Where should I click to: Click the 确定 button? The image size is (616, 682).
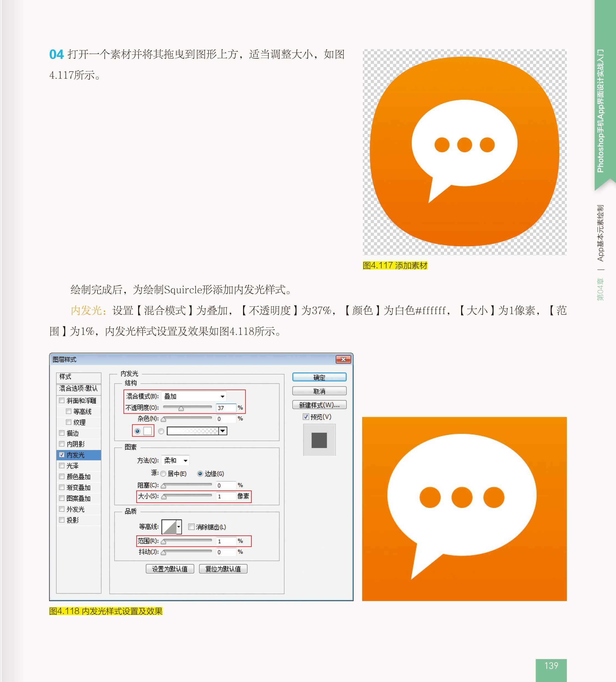tap(319, 377)
